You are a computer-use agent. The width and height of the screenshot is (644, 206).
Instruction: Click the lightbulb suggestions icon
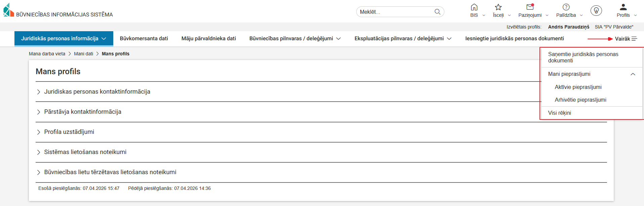coord(596,11)
